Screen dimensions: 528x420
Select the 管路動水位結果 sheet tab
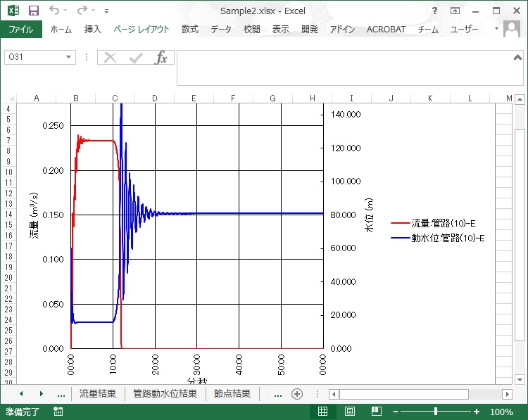coord(165,394)
